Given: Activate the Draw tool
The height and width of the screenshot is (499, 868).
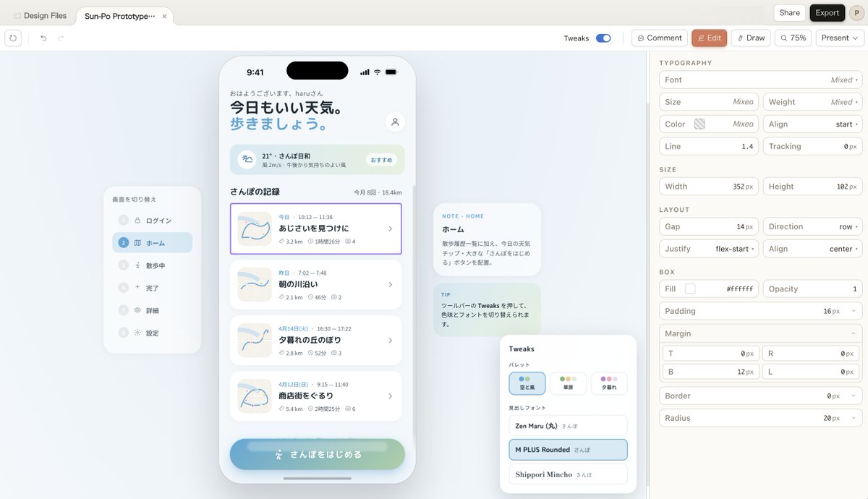Looking at the screenshot, I should (x=750, y=37).
